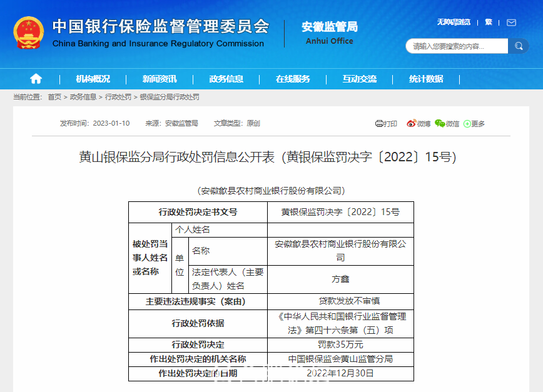
Task: Click the print icon (打印)
Action: (x=386, y=124)
